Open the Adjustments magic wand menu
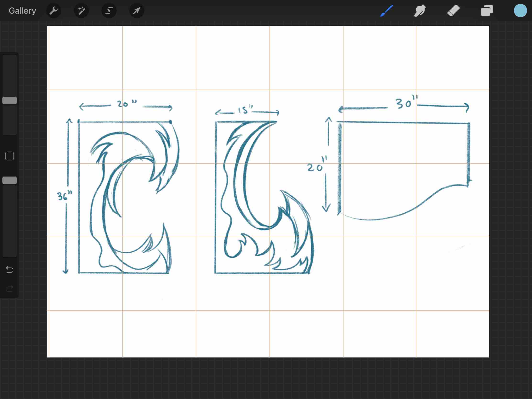 click(81, 11)
